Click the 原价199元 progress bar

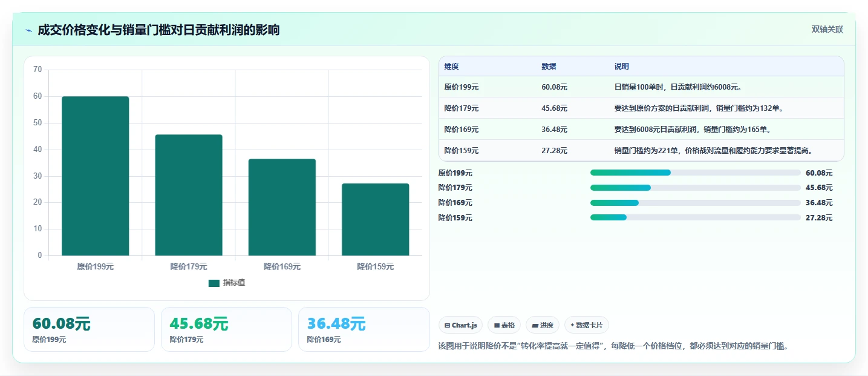click(695, 173)
